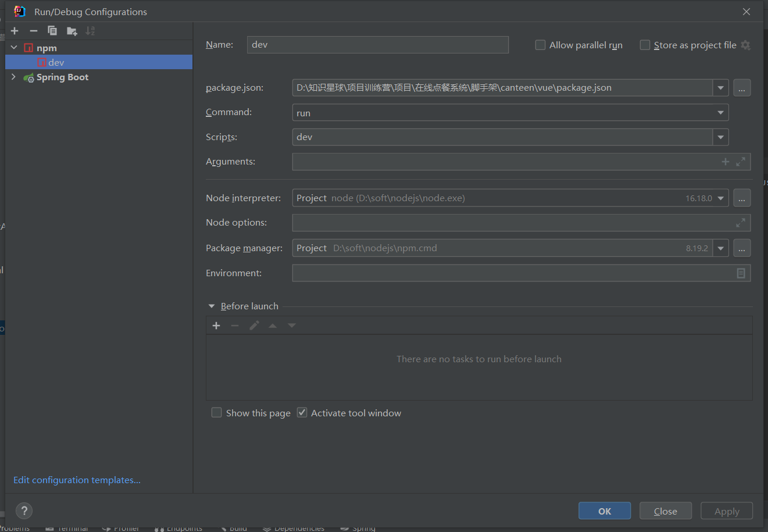Expand the Arguments field
The height and width of the screenshot is (532, 768).
(x=741, y=162)
